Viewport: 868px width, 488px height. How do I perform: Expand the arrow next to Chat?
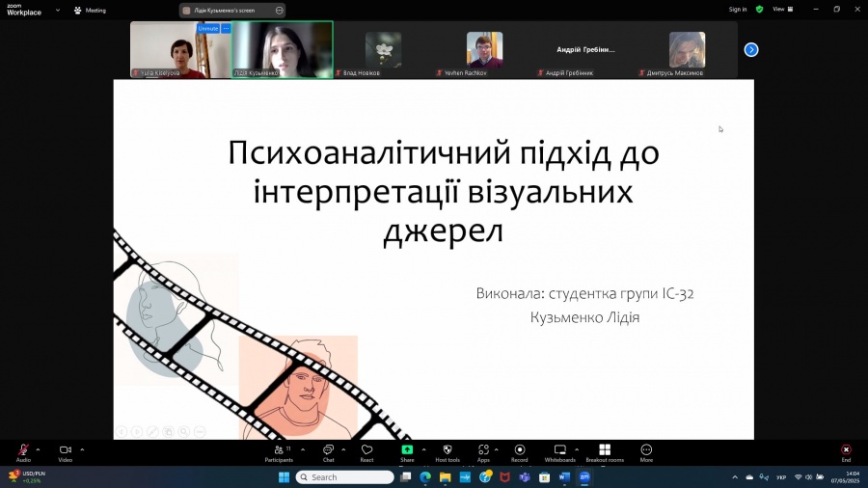coord(343,449)
